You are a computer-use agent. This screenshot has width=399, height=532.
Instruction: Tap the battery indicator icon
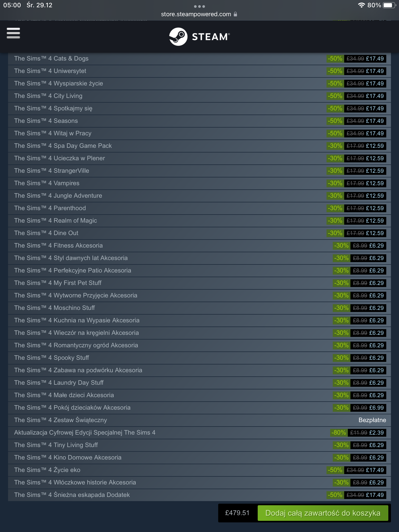pos(389,5)
